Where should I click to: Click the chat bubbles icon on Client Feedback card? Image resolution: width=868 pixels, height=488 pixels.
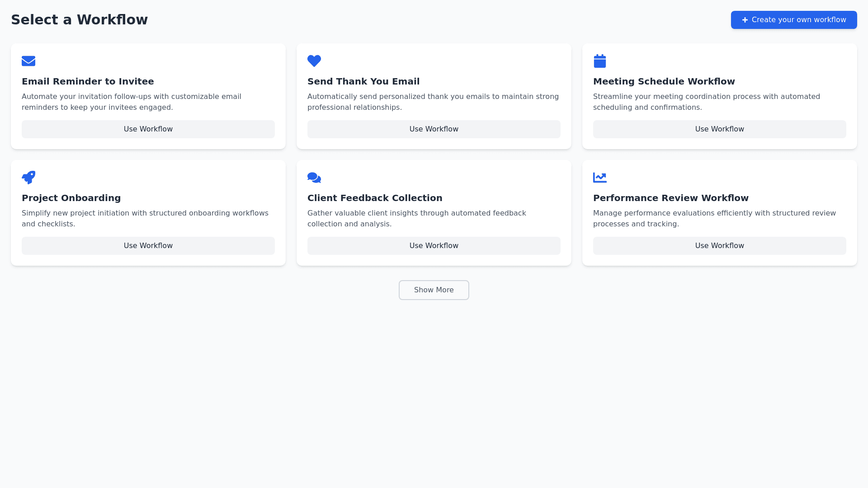(314, 178)
